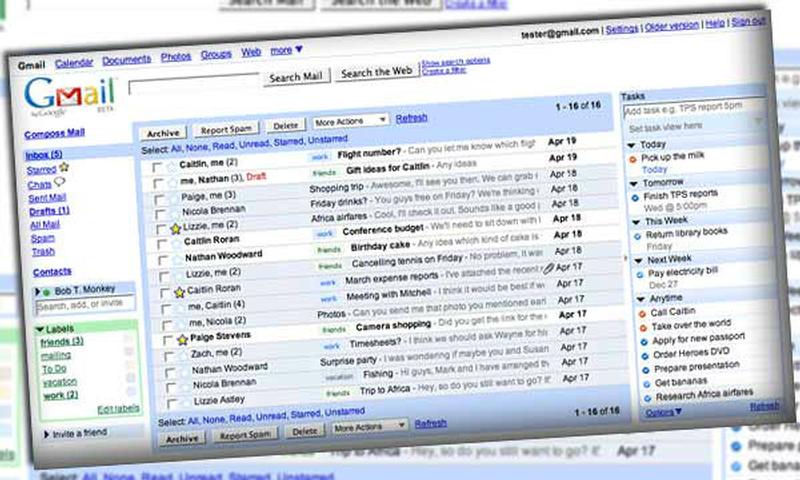Tick the checkbox for Lizzie Astley
The height and width of the screenshot is (480, 800).
[172, 404]
